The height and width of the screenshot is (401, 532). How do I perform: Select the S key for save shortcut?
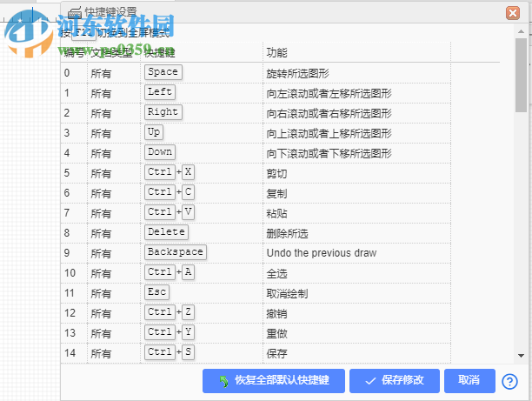pyautogui.click(x=189, y=352)
